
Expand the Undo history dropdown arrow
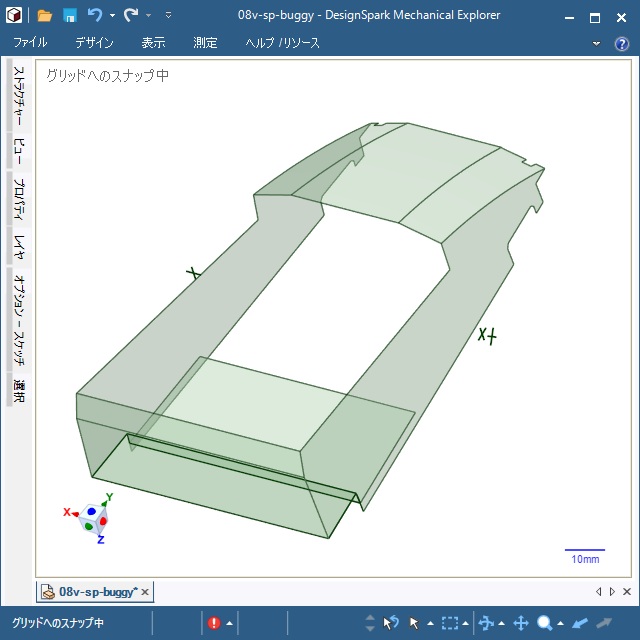pos(112,16)
